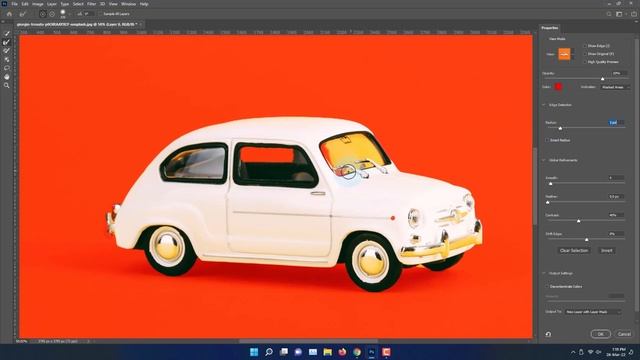Select the Refine Edge Brush tool
The height and width of the screenshot is (360, 640).
tap(7, 42)
